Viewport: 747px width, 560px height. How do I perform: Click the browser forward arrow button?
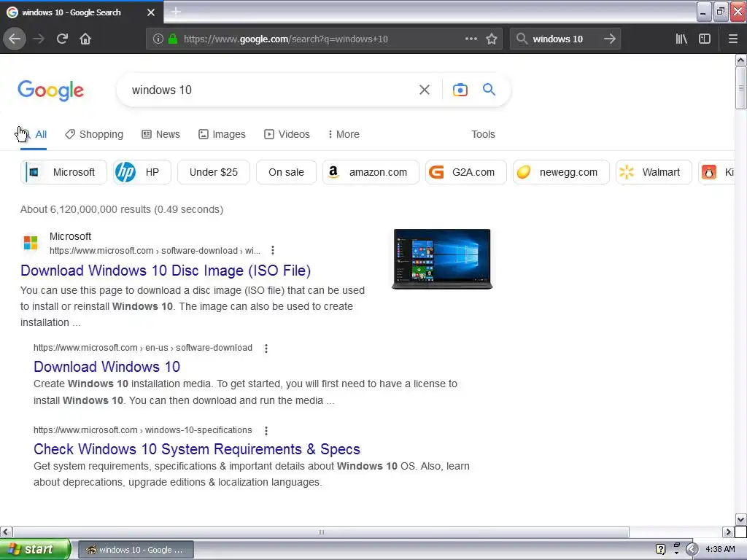(39, 39)
